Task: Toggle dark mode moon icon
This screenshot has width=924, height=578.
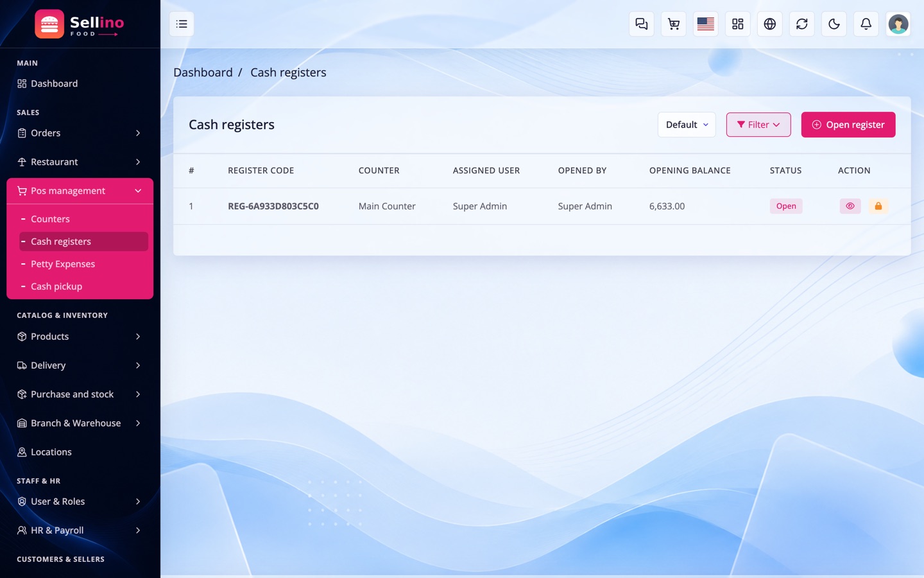Action: [x=834, y=24]
